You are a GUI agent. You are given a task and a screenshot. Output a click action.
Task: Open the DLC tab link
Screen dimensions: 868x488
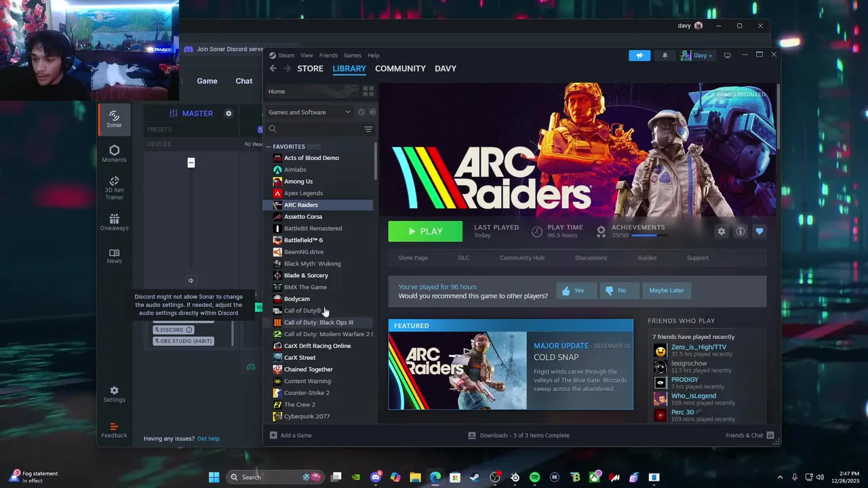pos(464,258)
